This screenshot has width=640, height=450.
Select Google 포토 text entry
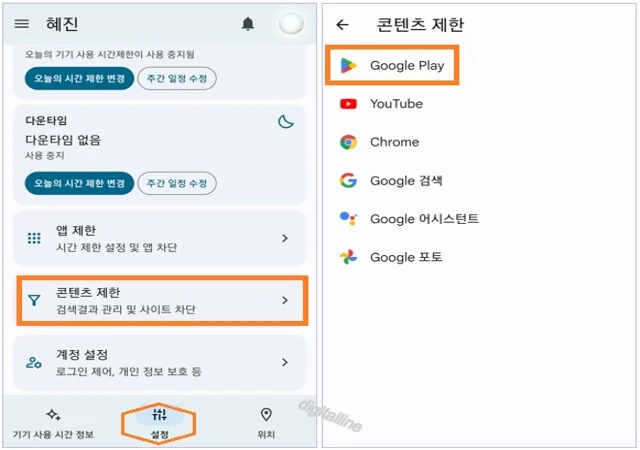(x=406, y=257)
